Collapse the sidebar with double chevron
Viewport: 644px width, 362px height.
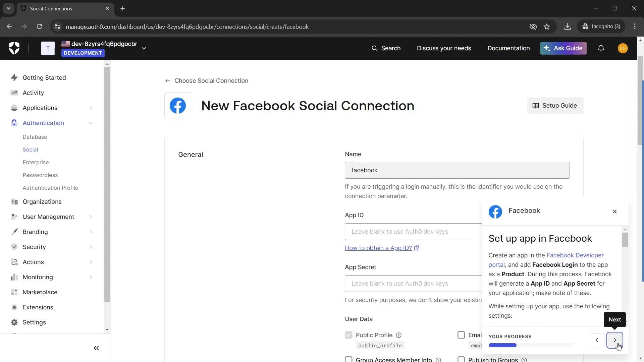point(96,348)
